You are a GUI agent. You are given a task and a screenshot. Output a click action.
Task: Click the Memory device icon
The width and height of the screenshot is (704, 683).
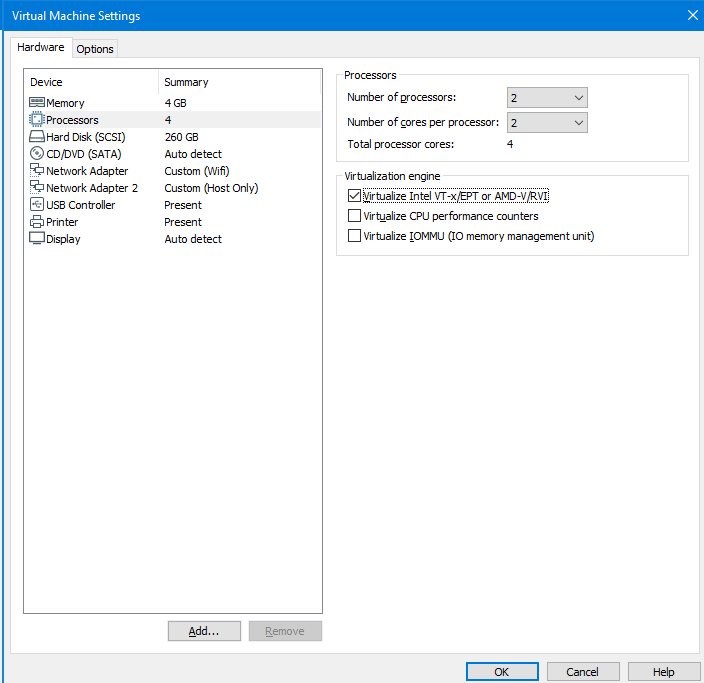[37, 103]
